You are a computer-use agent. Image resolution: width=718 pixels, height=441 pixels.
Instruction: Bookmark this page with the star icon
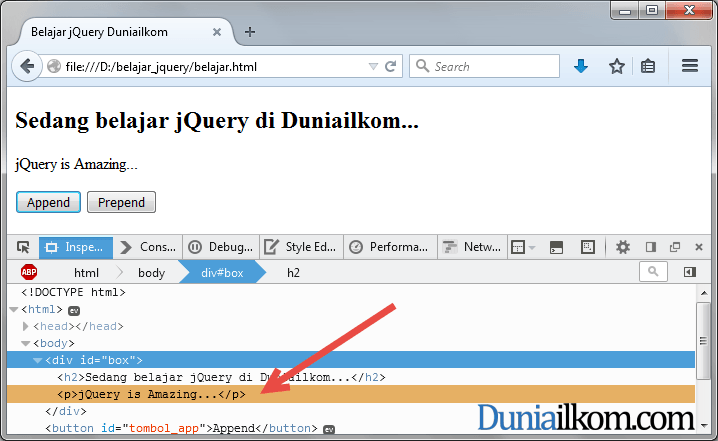click(617, 66)
